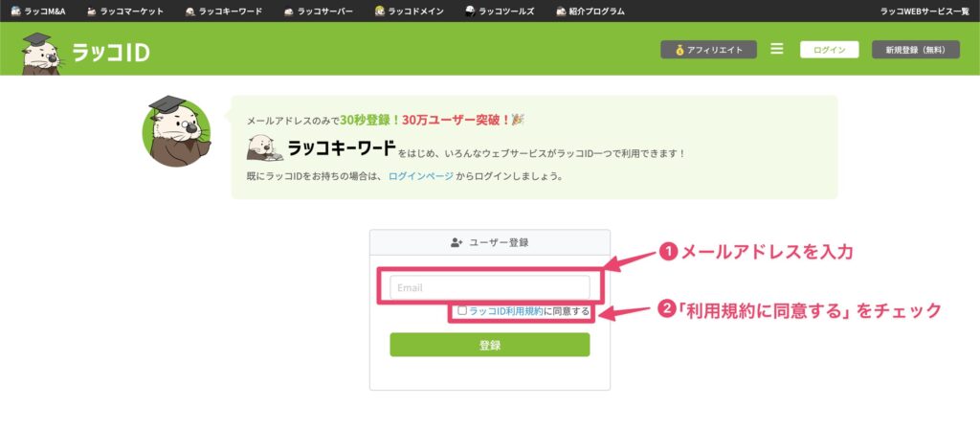Click the ラッコID header title
The image size is (980, 428).
[x=111, y=53]
